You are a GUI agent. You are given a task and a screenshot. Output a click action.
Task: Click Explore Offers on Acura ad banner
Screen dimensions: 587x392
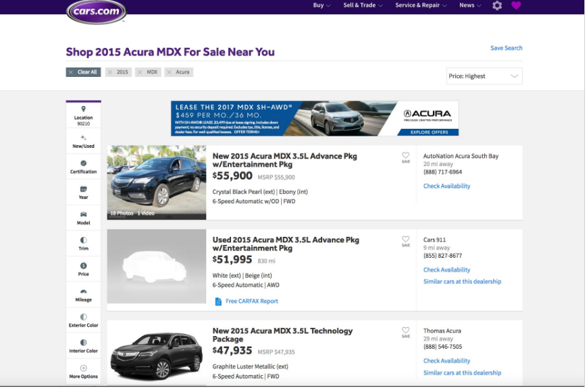(x=429, y=132)
